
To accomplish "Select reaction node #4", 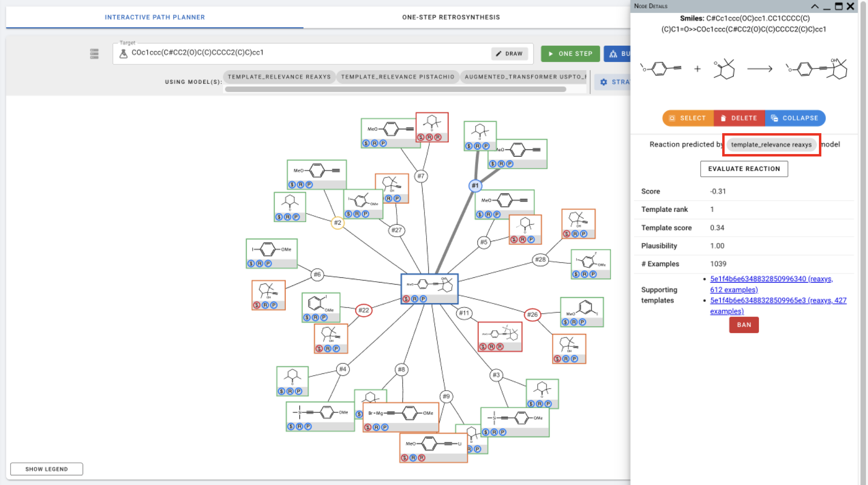I will (x=343, y=369).
